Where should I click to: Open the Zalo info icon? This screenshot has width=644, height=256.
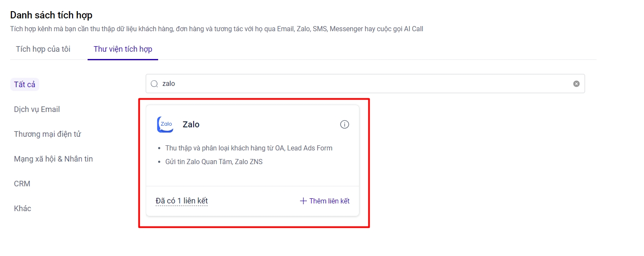[x=344, y=124]
